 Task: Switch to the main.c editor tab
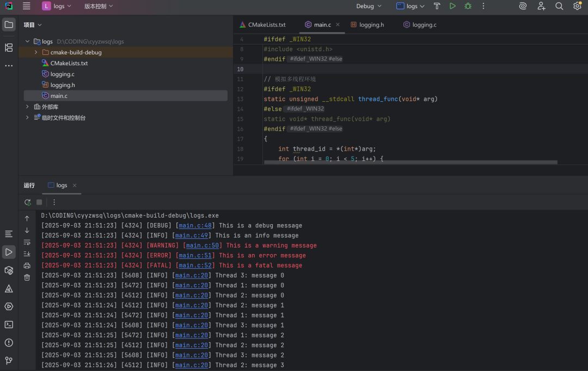322,24
